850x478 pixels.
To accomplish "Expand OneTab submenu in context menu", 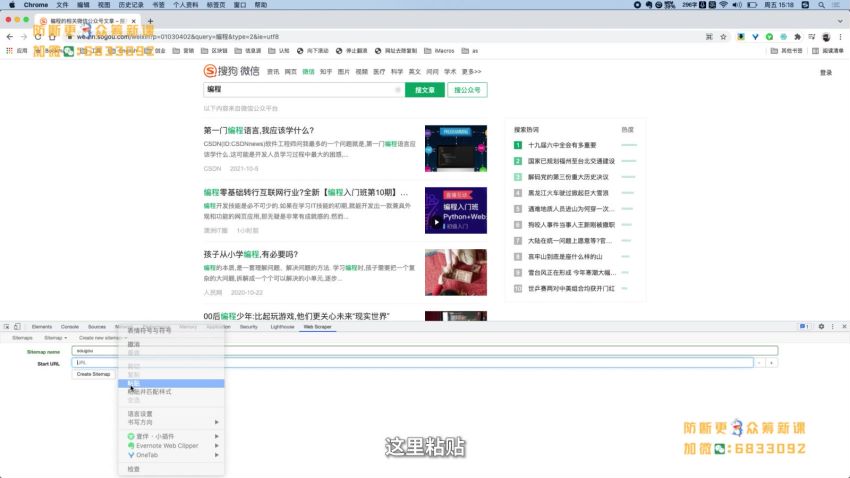I will 171,455.
